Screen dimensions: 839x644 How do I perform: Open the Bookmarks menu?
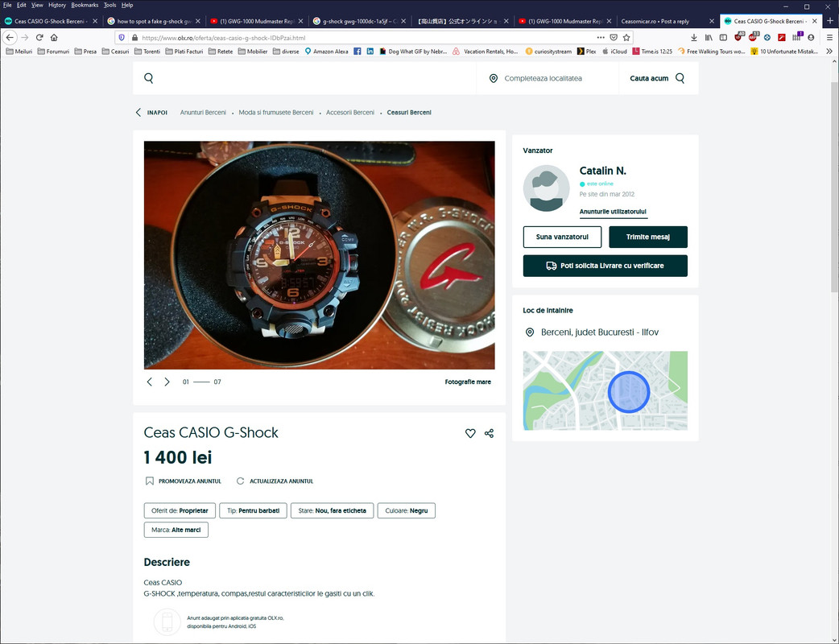click(85, 5)
